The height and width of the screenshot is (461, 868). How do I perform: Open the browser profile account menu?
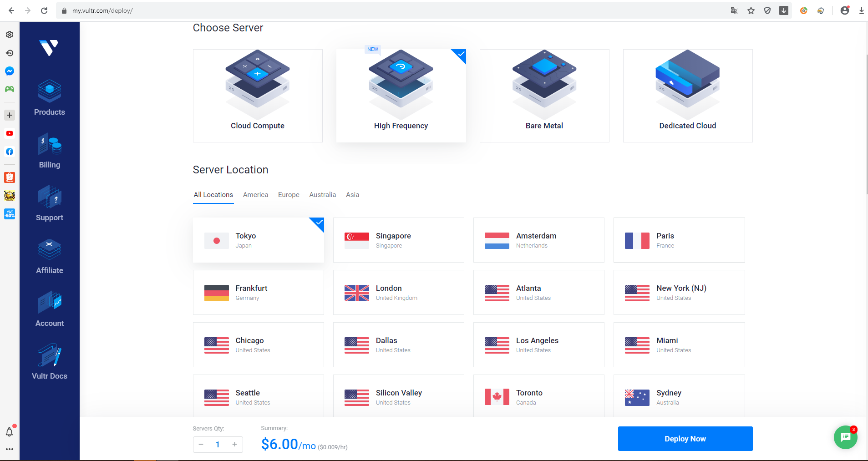click(845, 10)
